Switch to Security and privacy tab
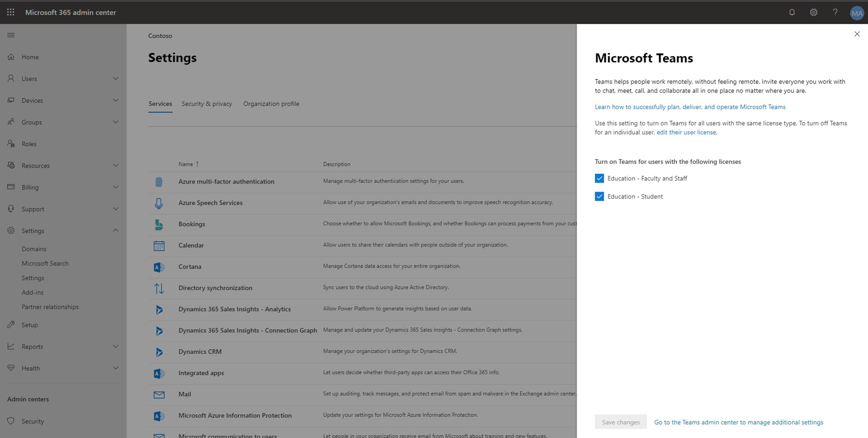Screen dimensions: 868x438 (x=207, y=103)
